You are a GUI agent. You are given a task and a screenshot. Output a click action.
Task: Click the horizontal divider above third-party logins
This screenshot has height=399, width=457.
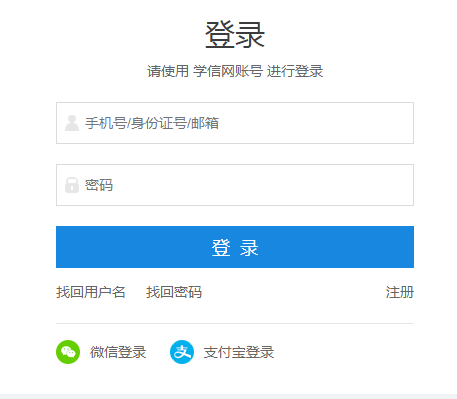pos(235,323)
